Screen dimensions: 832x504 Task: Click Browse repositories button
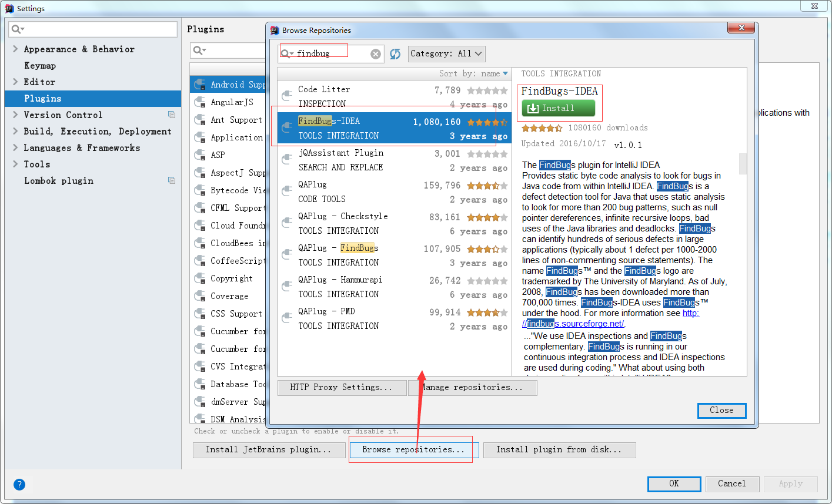[x=413, y=450]
